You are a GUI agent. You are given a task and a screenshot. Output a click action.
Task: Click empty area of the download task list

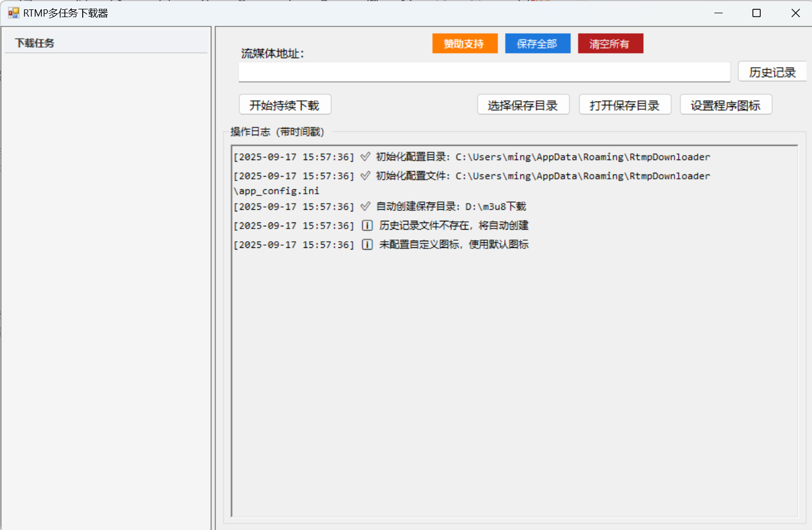[106, 287]
